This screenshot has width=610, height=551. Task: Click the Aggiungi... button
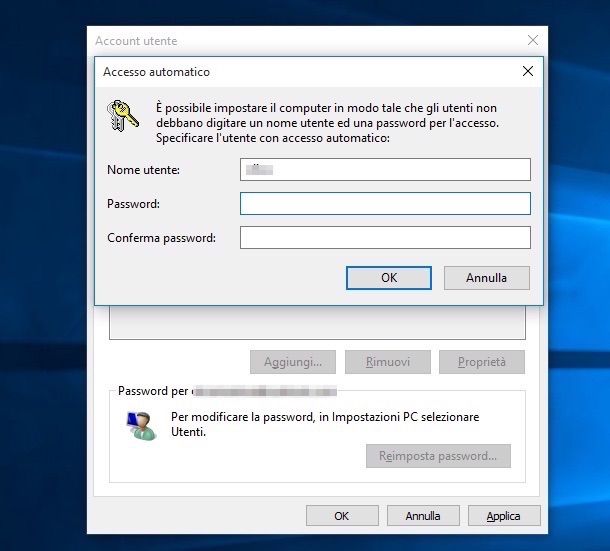(293, 362)
